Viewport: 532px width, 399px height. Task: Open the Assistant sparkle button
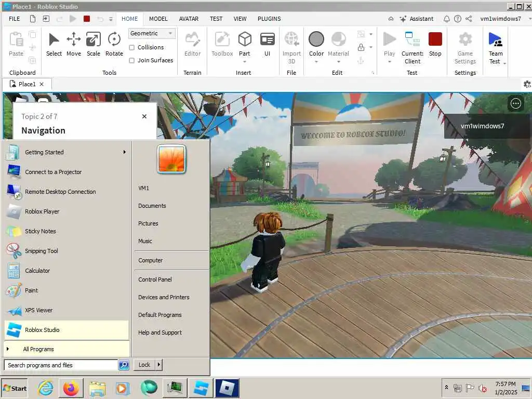[x=416, y=19]
